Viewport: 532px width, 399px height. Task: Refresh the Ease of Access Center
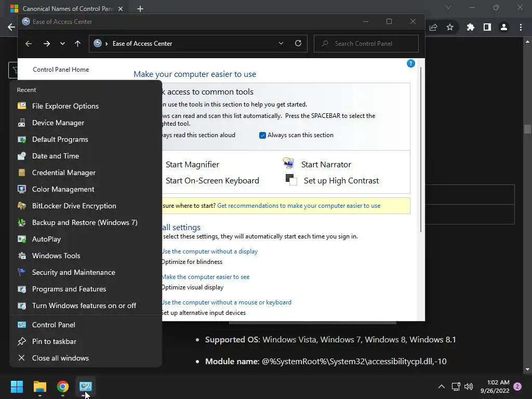pos(298,44)
